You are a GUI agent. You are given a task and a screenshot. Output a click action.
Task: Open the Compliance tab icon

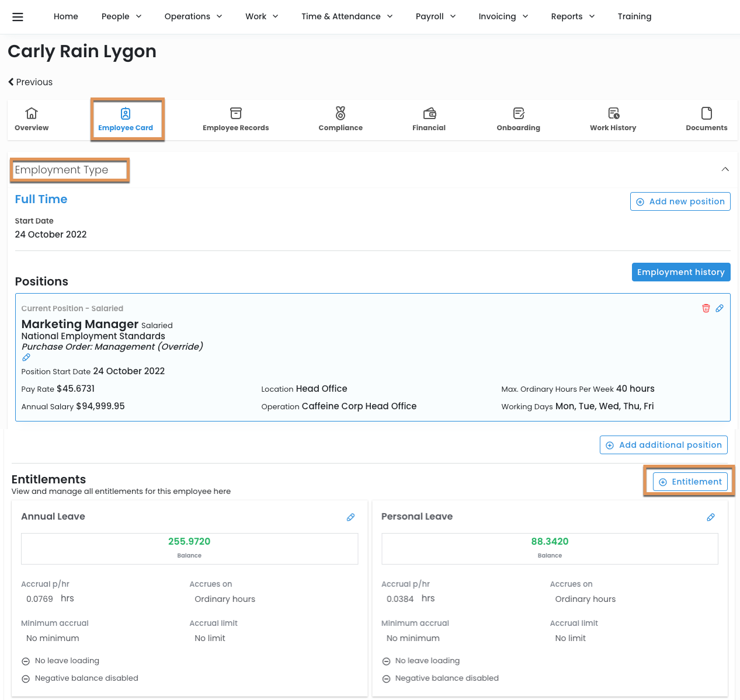[340, 113]
